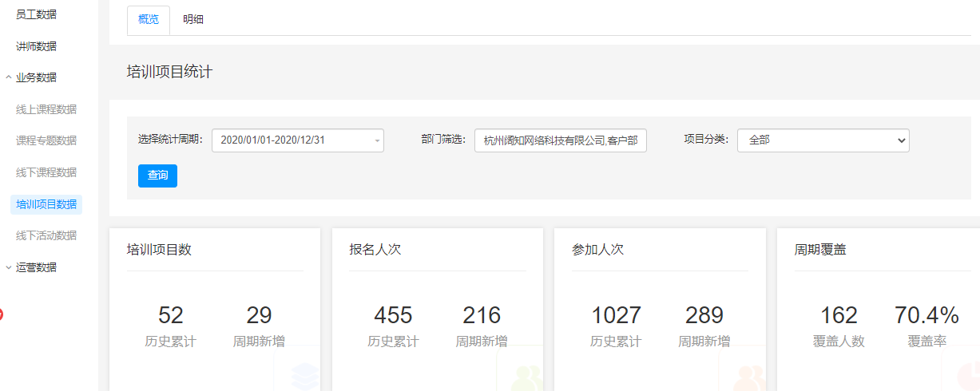Open 员工数据 in the sidebar
This screenshot has width=980, height=391.
36,14
